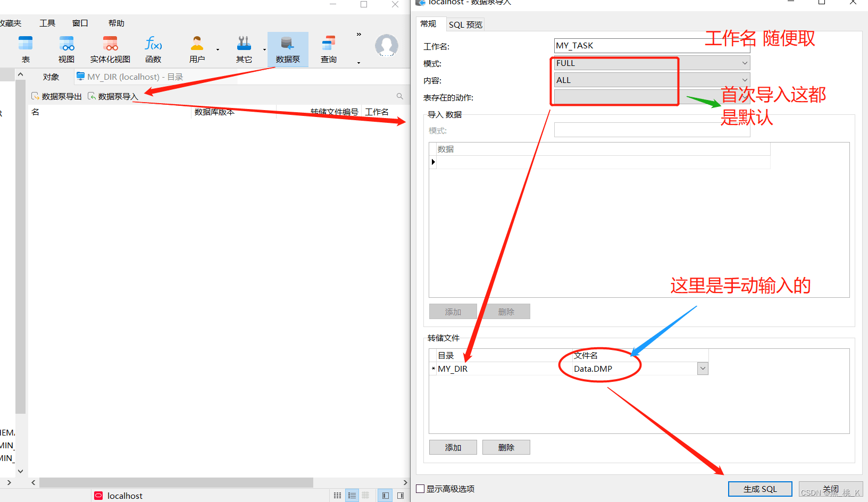868x502 pixels.
Task: Click the 数据 column header in import grid
Action: click(x=603, y=149)
